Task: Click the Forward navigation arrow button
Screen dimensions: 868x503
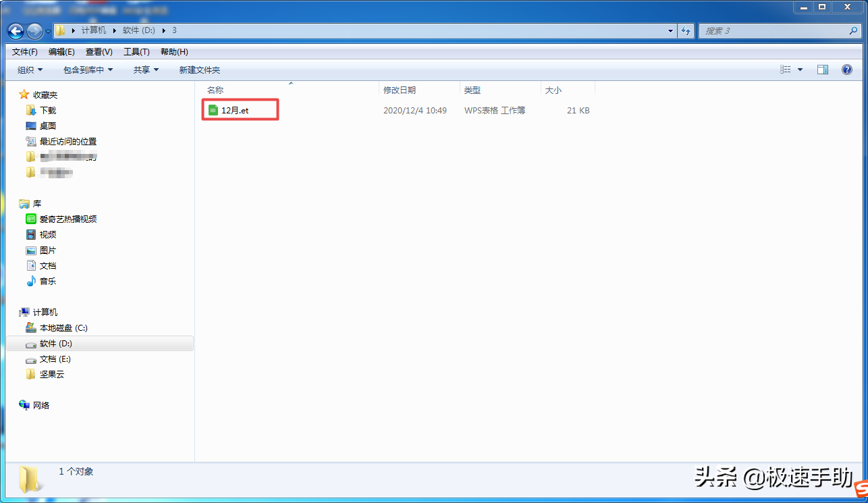Action: point(34,31)
